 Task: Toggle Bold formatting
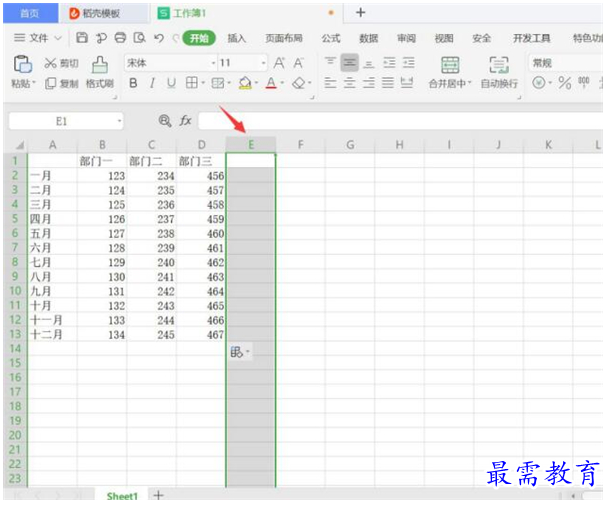coord(133,83)
